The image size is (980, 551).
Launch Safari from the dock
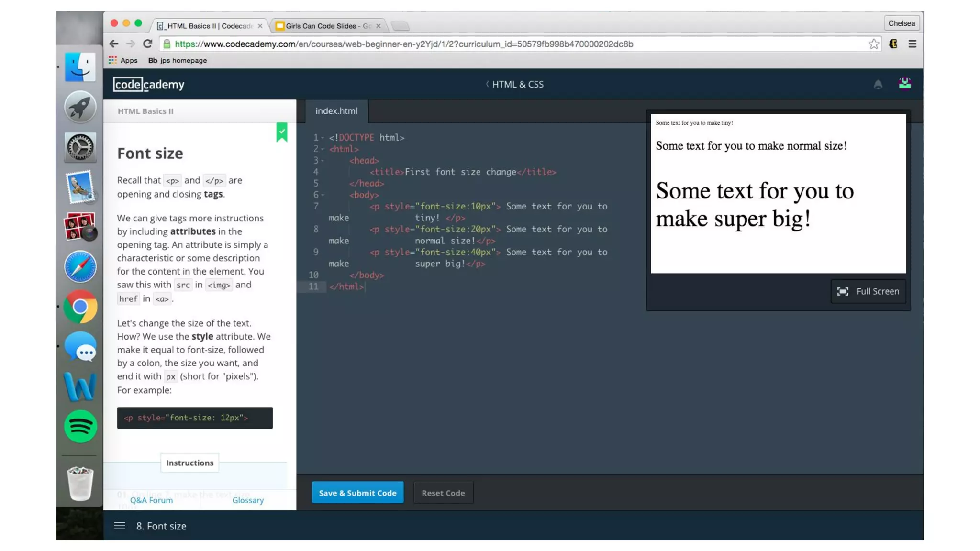[80, 266]
